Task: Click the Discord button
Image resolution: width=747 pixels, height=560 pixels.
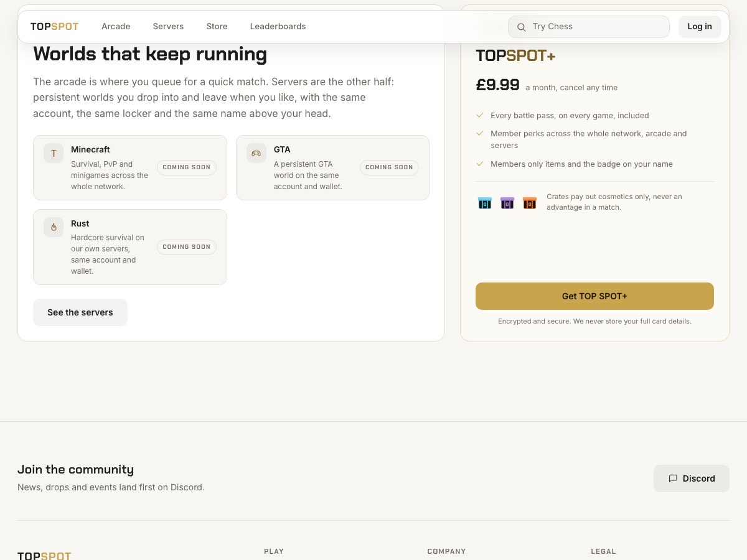Action: pyautogui.click(x=692, y=478)
